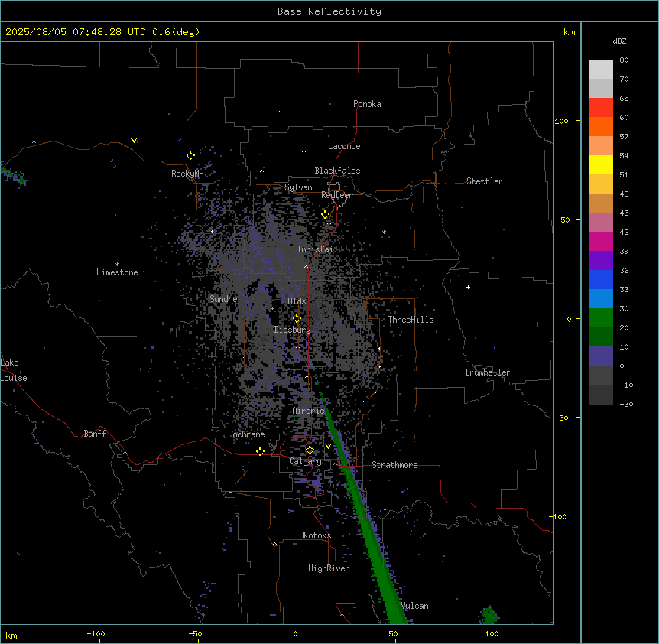Select the Stettler label

[x=485, y=181]
